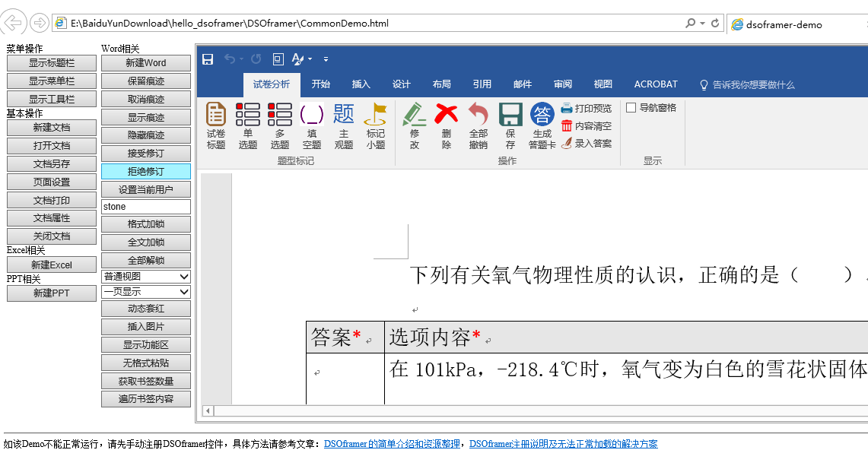868x450 pixels.
Task: Click the 显示标题栏 button
Action: 52,63
